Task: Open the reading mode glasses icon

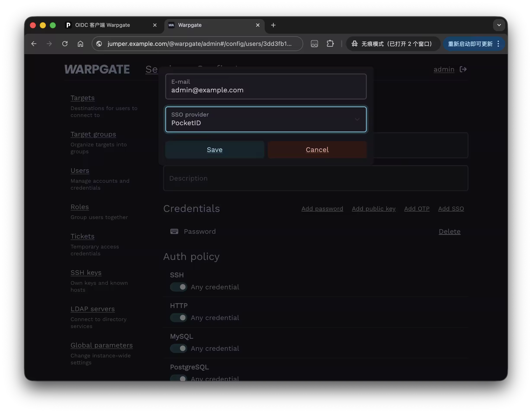Action: 314,44
